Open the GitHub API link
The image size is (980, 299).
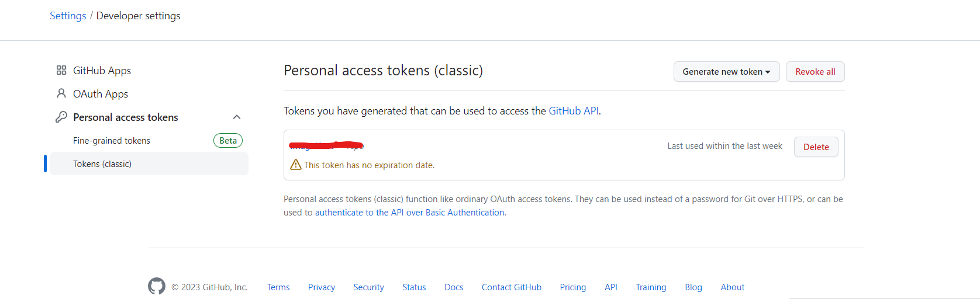(x=574, y=111)
